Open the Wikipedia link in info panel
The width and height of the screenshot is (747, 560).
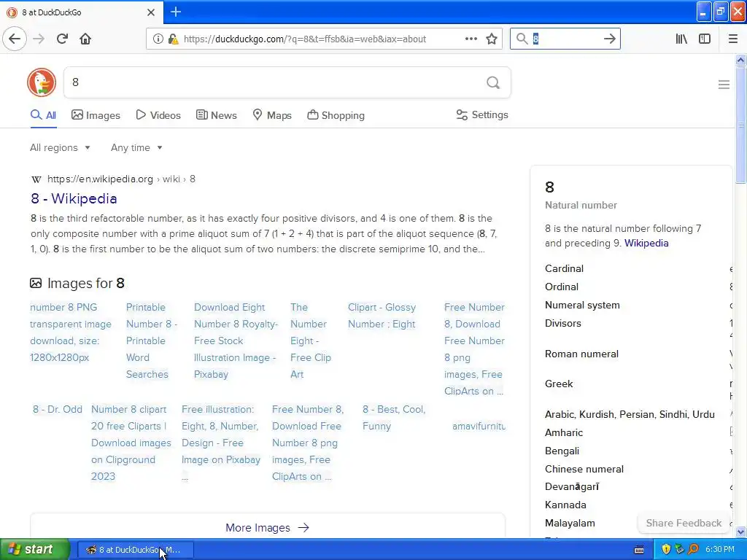coord(646,243)
